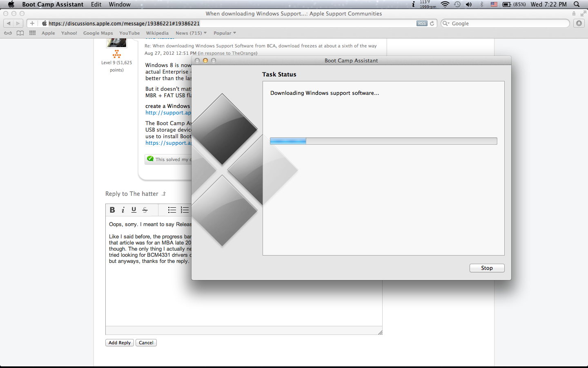Open the YouTube bookmark
588x368 pixels.
pos(129,33)
